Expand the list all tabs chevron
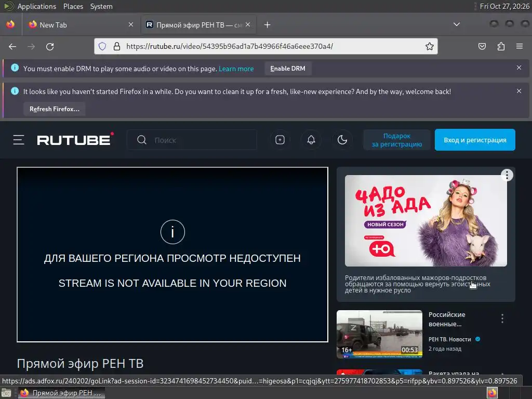 [x=457, y=24]
